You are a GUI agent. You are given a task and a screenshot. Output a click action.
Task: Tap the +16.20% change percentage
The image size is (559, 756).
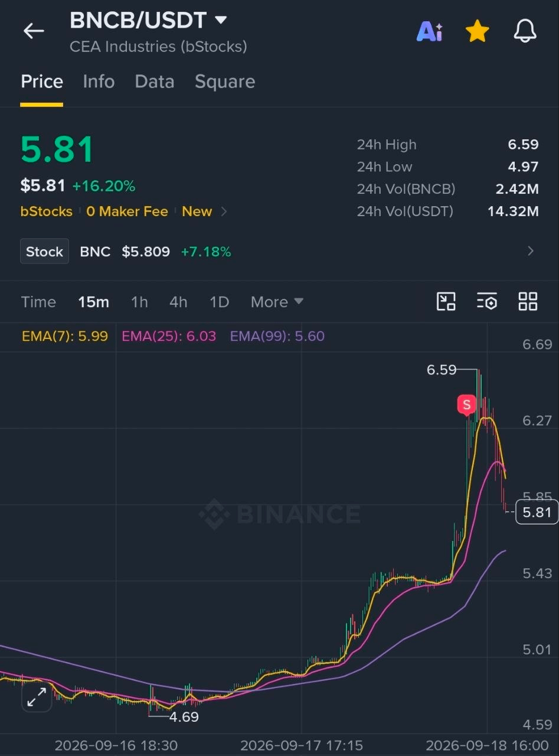coord(104,187)
